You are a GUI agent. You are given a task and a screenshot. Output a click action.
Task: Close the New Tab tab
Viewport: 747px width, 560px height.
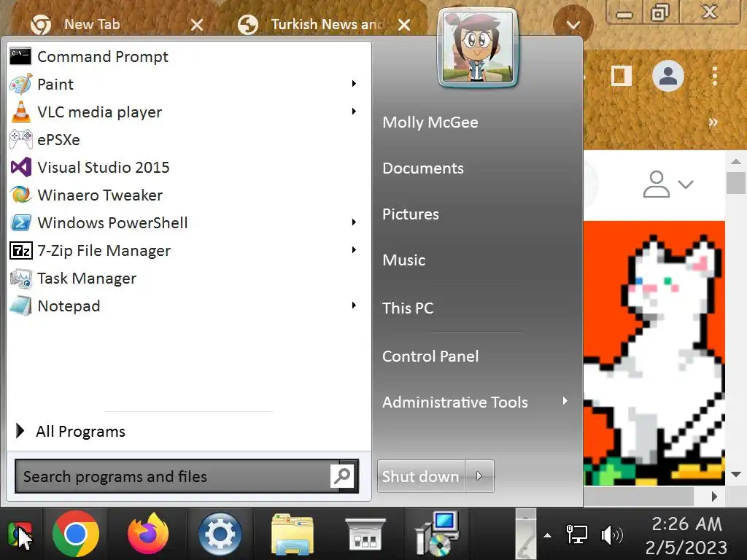point(197,25)
